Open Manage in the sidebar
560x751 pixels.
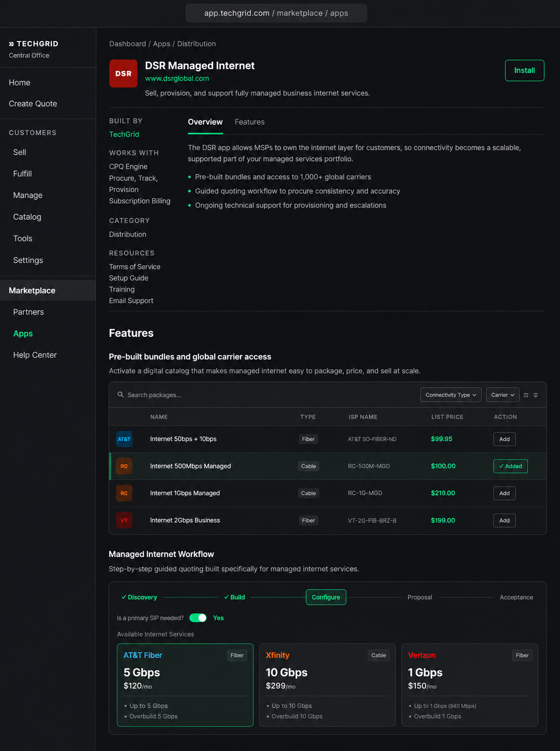(28, 195)
